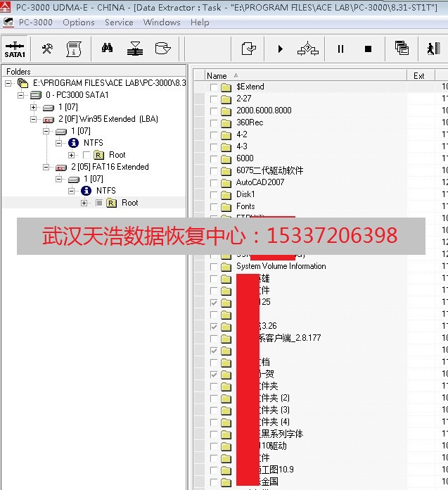Click the flowchart diagram toolbar icon
Image resolution: width=448 pixels, height=490 pixels.
click(x=307, y=49)
